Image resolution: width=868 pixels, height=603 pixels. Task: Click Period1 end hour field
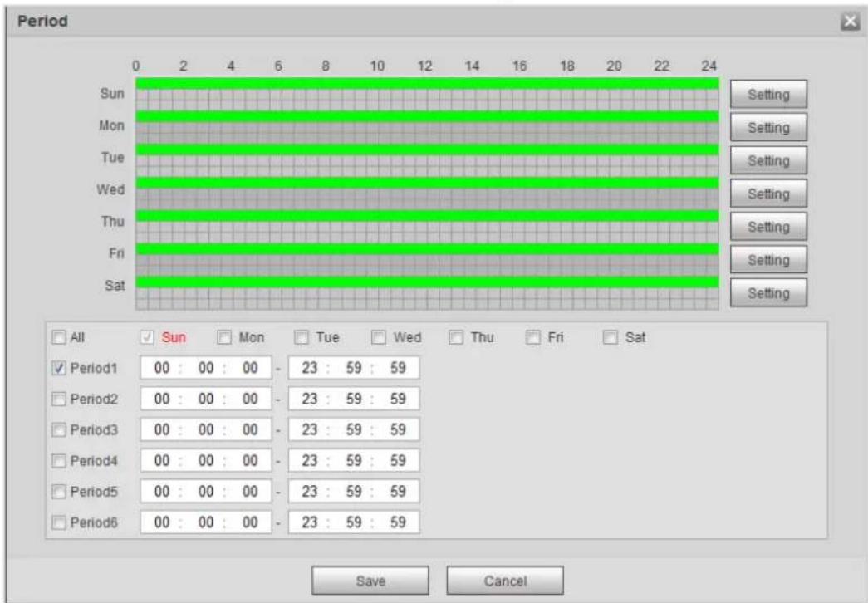pyautogui.click(x=310, y=368)
